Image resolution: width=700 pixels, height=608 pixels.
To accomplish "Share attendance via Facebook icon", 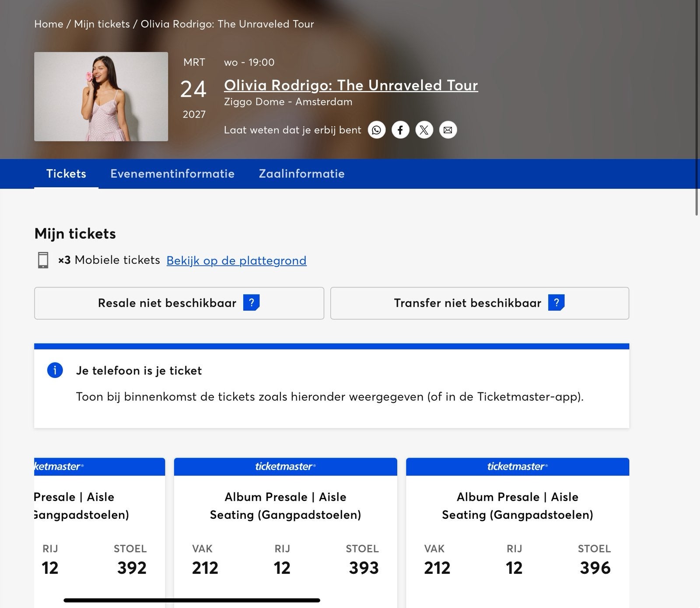I will point(400,130).
